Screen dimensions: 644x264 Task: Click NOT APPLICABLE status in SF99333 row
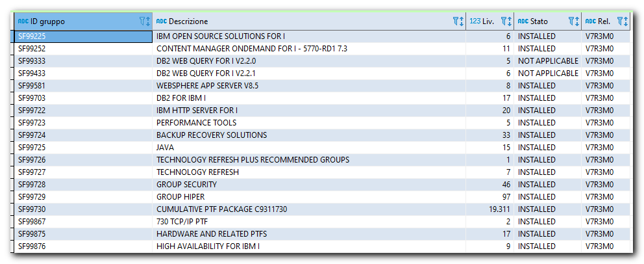coord(547,61)
